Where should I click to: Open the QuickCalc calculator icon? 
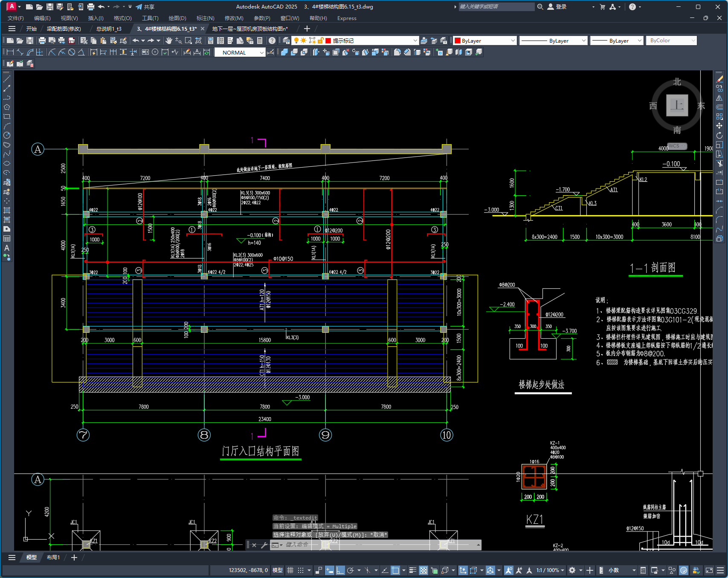pos(260,41)
